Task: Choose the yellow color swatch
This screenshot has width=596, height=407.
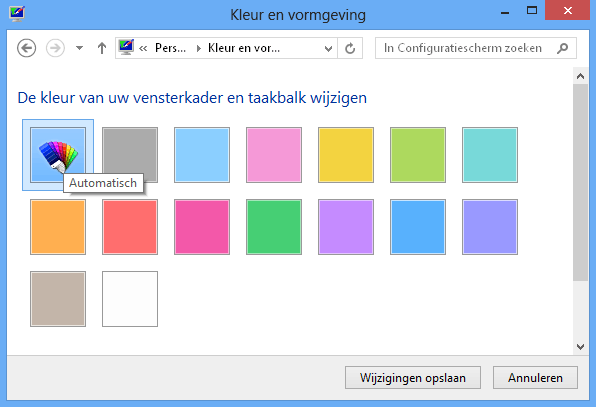Action: coord(346,155)
